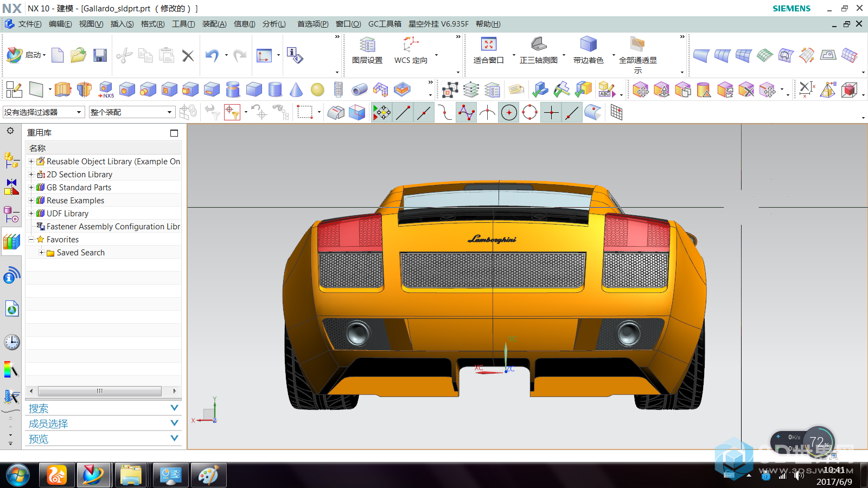Image resolution: width=868 pixels, height=488 pixels.
Task: Toggle enable snap points button
Action: click(381, 112)
